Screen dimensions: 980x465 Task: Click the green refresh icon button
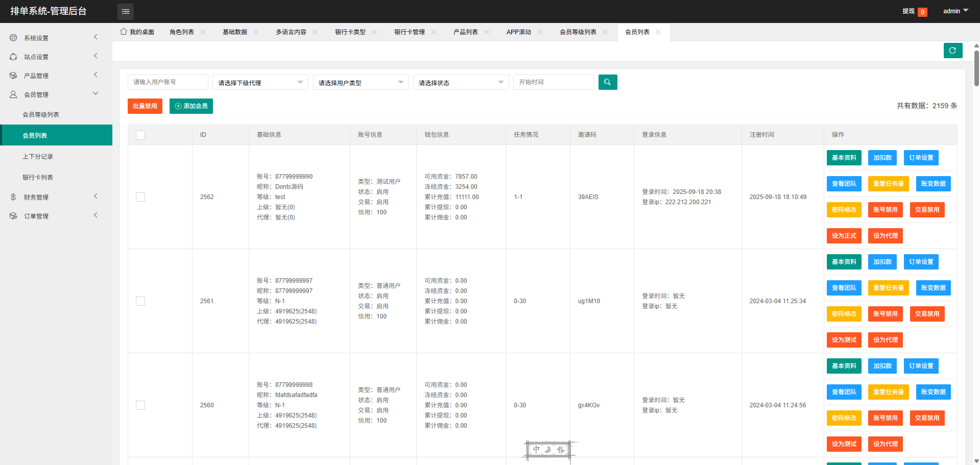click(952, 51)
